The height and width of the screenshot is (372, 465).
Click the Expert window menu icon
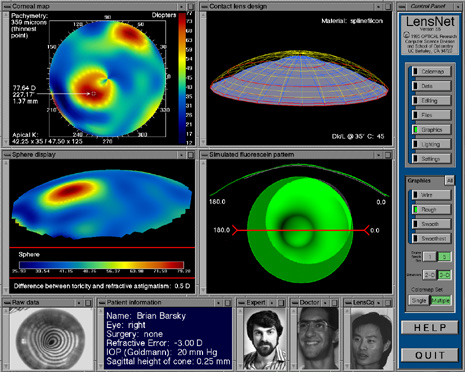pos(241,303)
